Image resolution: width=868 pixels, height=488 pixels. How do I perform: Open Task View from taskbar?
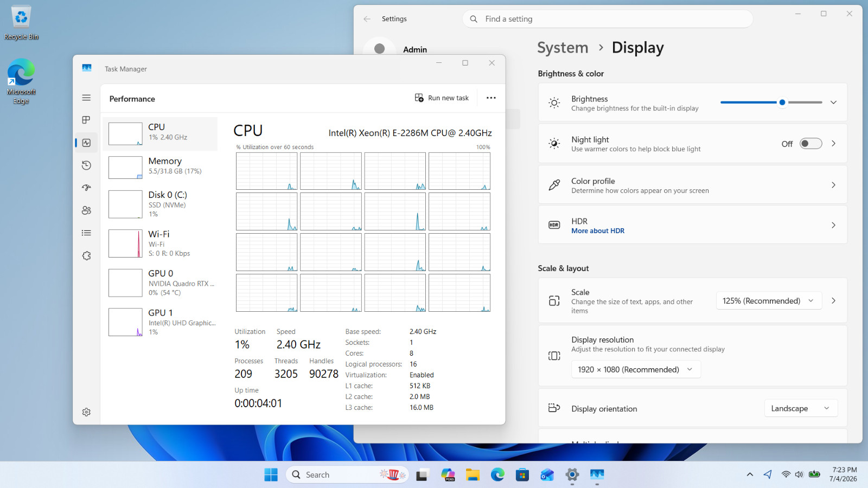click(x=422, y=475)
